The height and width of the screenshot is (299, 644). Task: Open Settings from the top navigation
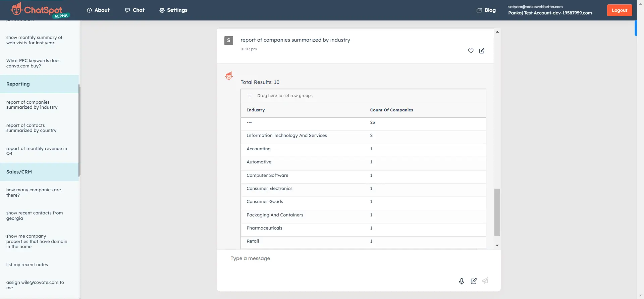point(173,10)
